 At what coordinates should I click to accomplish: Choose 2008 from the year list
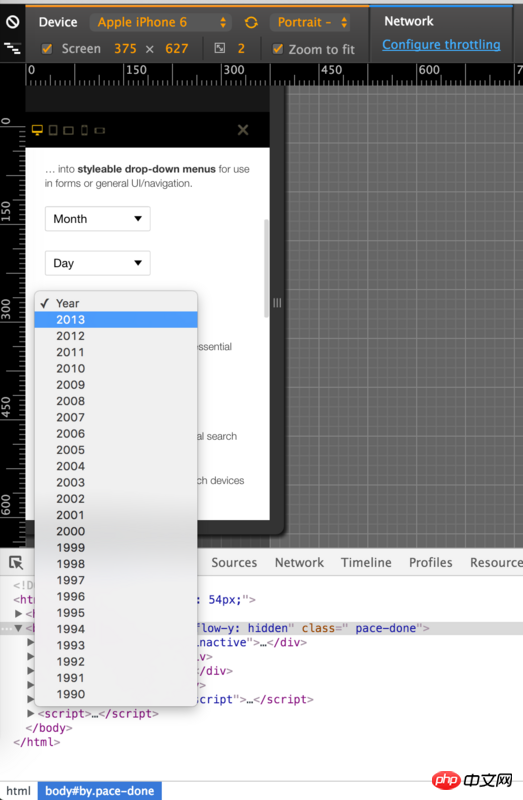(116, 402)
